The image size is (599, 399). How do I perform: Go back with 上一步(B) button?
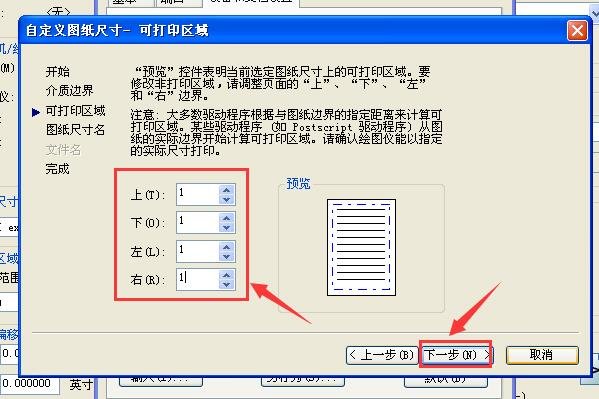click(382, 355)
